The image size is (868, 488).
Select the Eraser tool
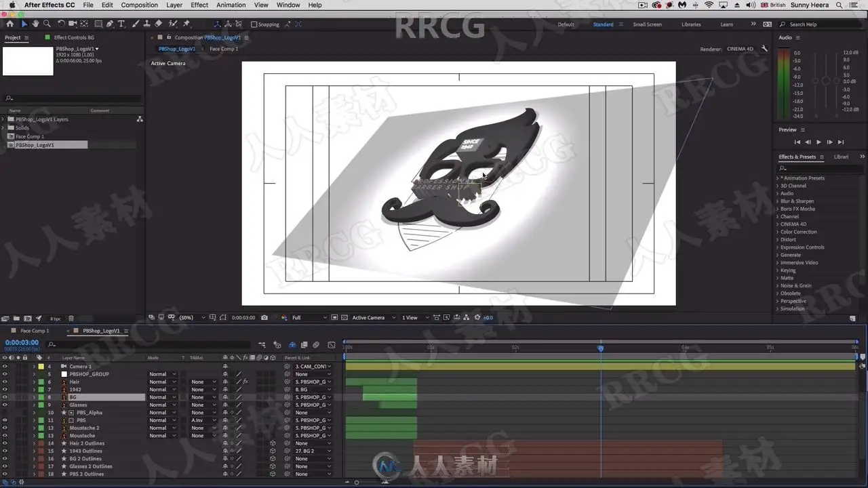(x=158, y=24)
